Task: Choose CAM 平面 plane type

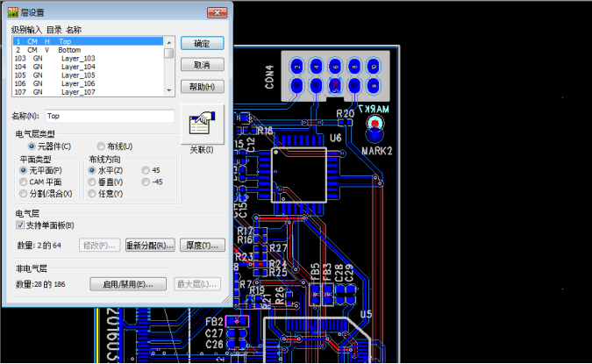Action: 40,182
